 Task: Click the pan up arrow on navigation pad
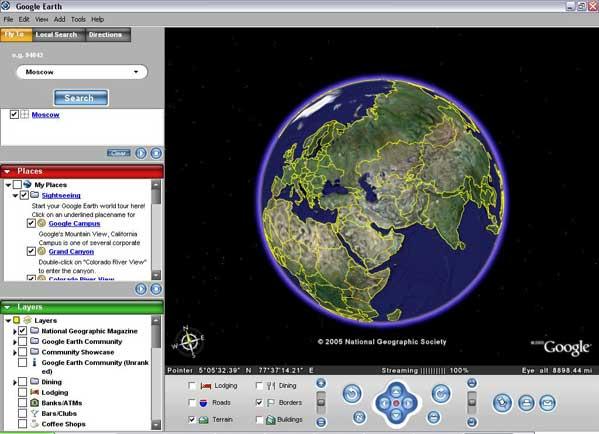point(396,391)
